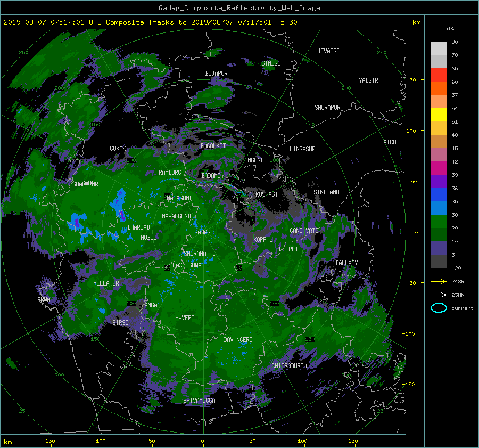Click the YELLAPUR city label
The height and width of the screenshot is (448, 479).
[106, 283]
